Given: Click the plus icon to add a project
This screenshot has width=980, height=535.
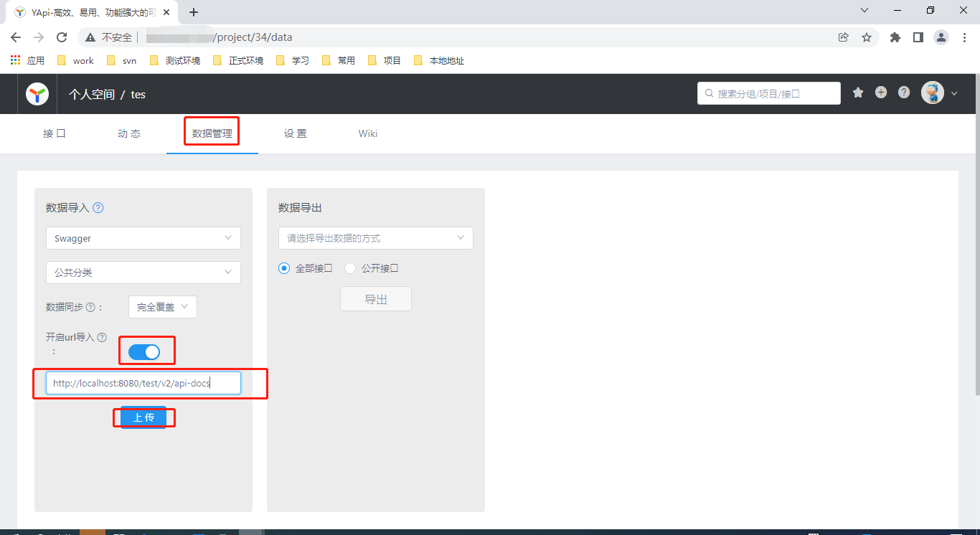Looking at the screenshot, I should point(880,93).
